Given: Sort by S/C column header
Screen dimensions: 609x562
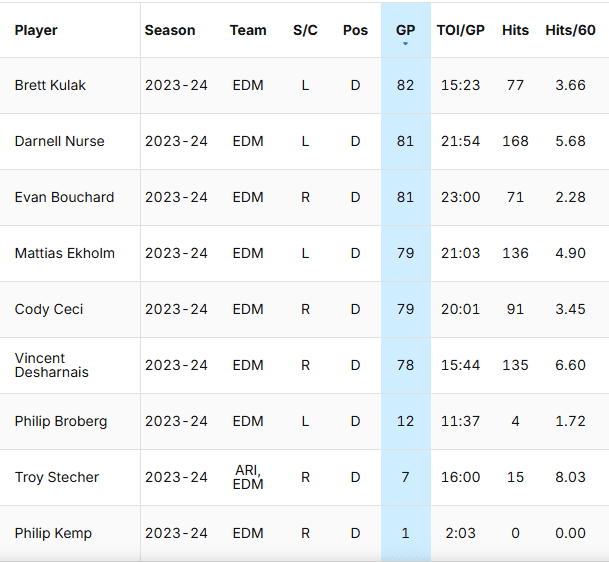Looking at the screenshot, I should coord(305,30).
